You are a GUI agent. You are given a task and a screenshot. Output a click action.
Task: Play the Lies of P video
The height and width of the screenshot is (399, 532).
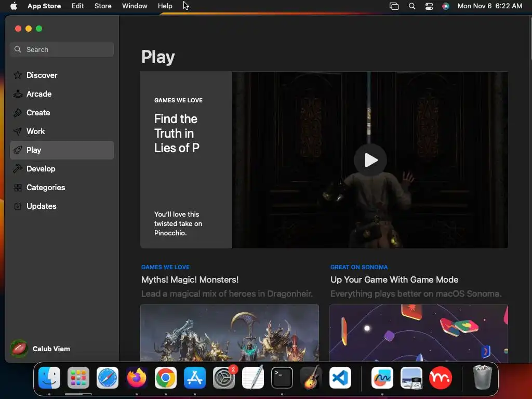[x=370, y=160]
